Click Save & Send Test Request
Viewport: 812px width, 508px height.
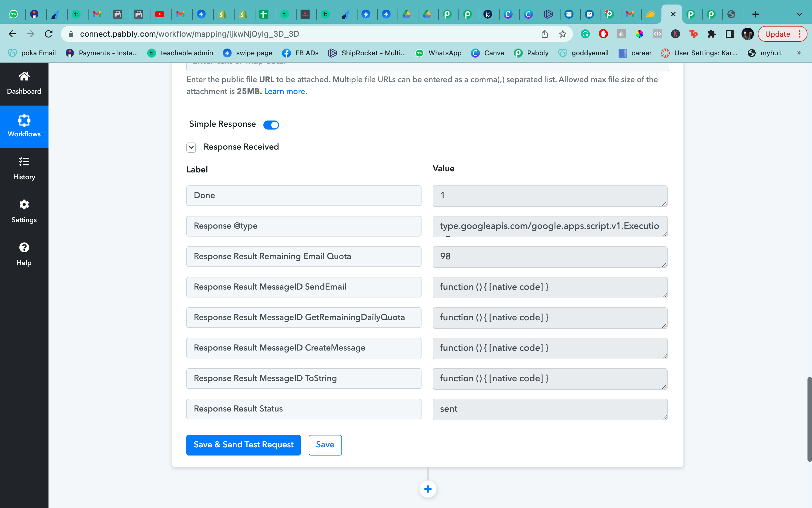244,445
